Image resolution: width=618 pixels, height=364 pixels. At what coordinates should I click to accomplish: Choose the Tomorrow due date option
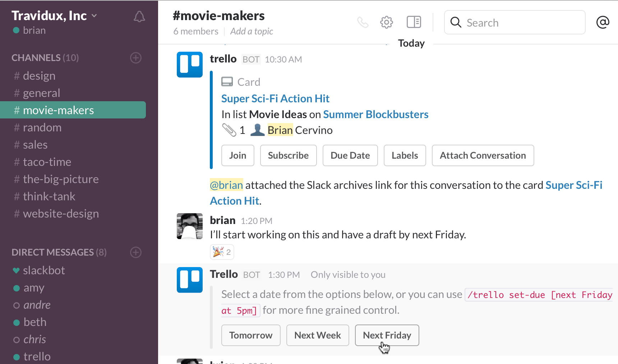(x=251, y=335)
